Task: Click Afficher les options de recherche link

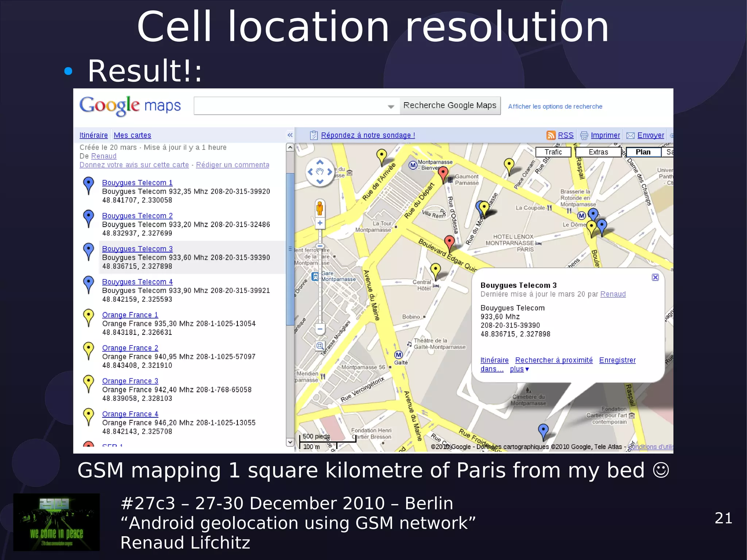Action: click(x=555, y=107)
